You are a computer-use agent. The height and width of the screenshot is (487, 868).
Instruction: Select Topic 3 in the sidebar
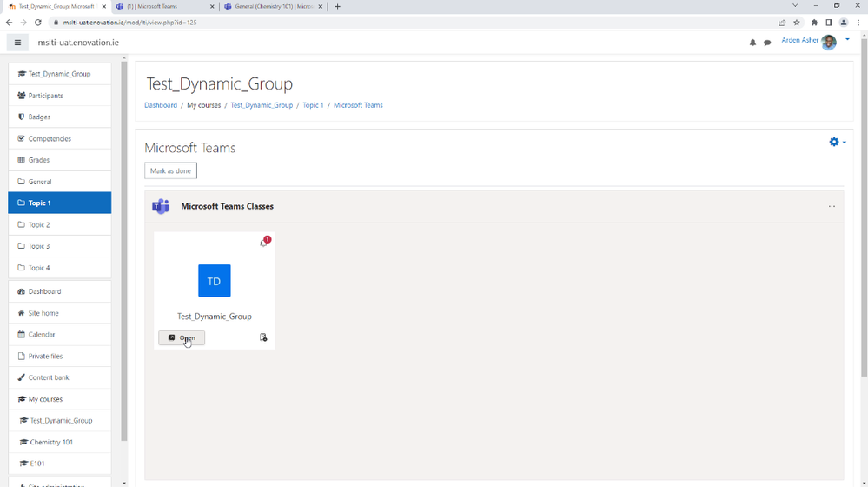click(x=60, y=246)
